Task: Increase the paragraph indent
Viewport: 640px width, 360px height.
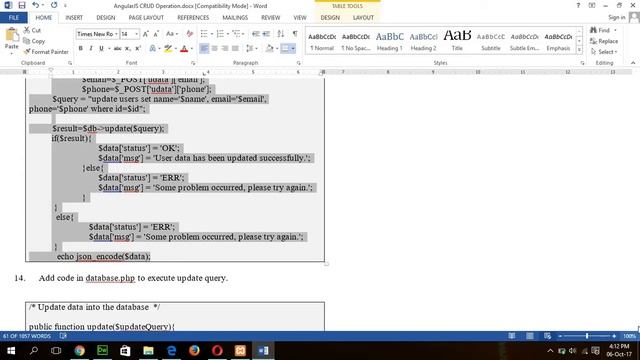Action: [x=266, y=34]
